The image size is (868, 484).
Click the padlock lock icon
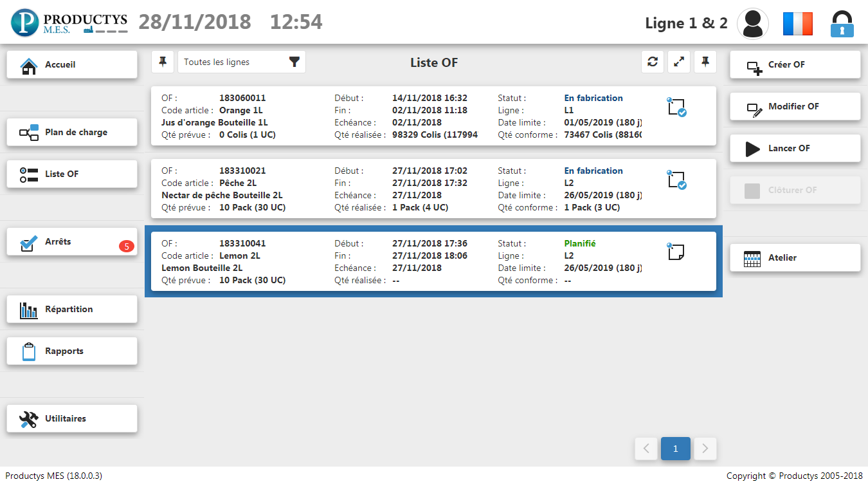pos(842,24)
